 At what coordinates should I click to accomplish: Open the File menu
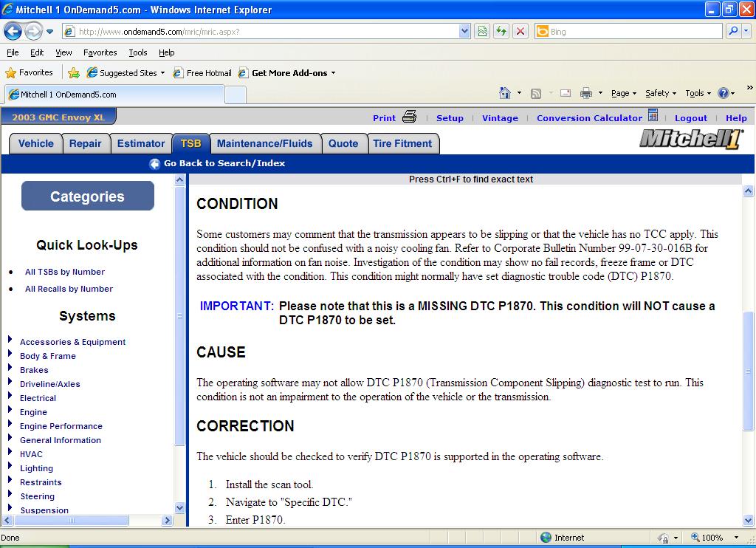[x=13, y=52]
